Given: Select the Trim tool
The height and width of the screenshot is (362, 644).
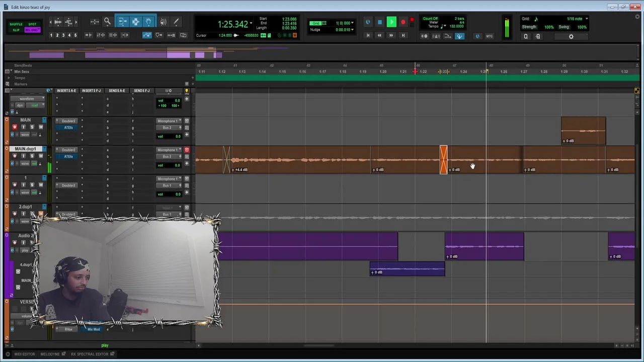Looking at the screenshot, I should [x=123, y=22].
